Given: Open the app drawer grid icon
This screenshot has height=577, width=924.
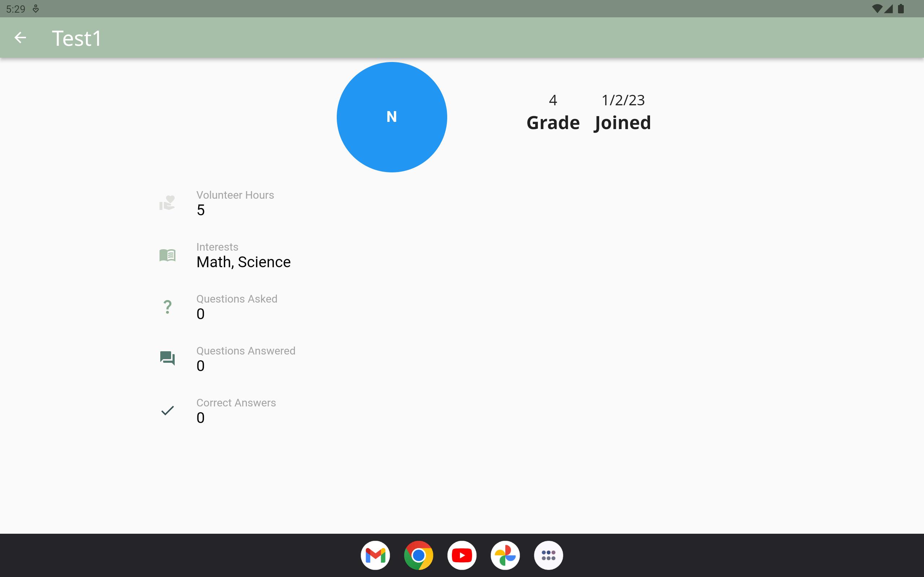Looking at the screenshot, I should [548, 555].
